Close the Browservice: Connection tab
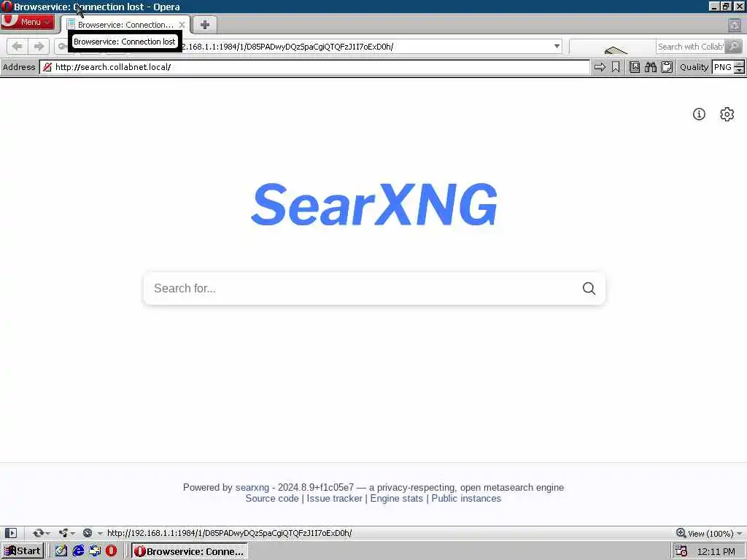This screenshot has width=747, height=560. [182, 25]
